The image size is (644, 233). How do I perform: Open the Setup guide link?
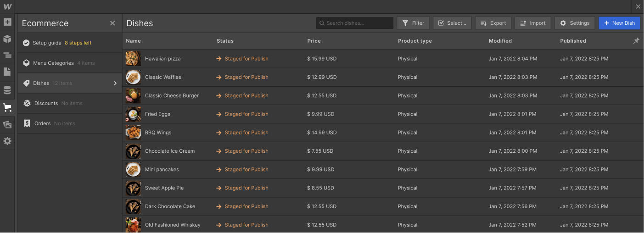(x=47, y=43)
